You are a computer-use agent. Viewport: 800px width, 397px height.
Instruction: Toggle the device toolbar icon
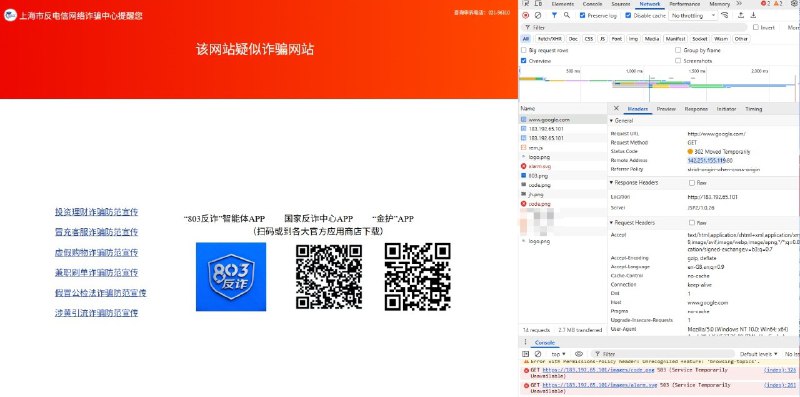coord(538,4)
